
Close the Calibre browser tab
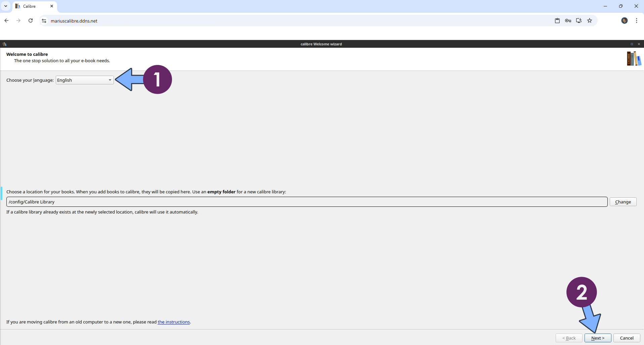tap(52, 6)
